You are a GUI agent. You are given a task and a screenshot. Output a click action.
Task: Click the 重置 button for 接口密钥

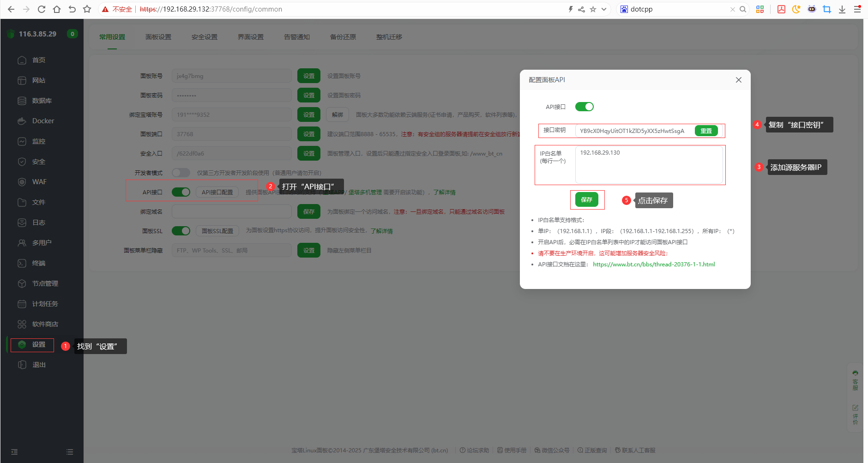(706, 131)
